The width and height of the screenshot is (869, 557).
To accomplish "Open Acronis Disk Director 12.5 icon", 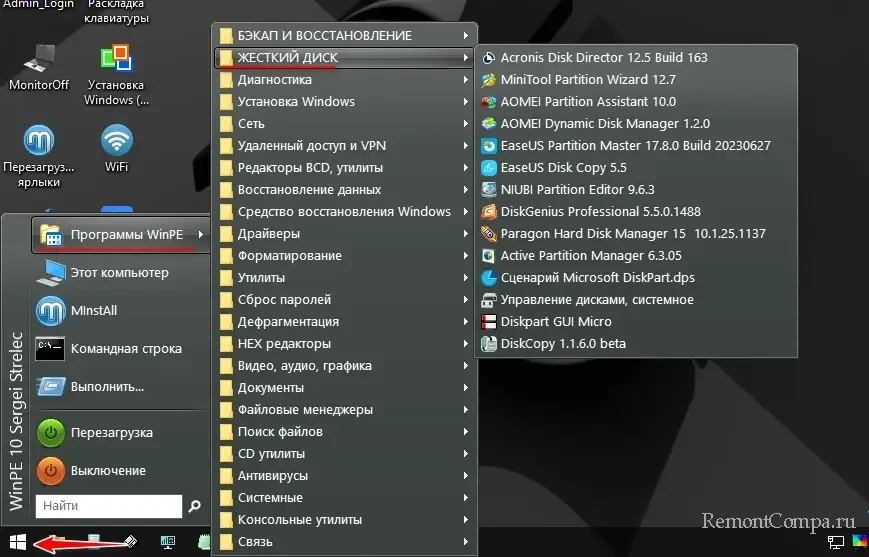I will click(x=489, y=58).
